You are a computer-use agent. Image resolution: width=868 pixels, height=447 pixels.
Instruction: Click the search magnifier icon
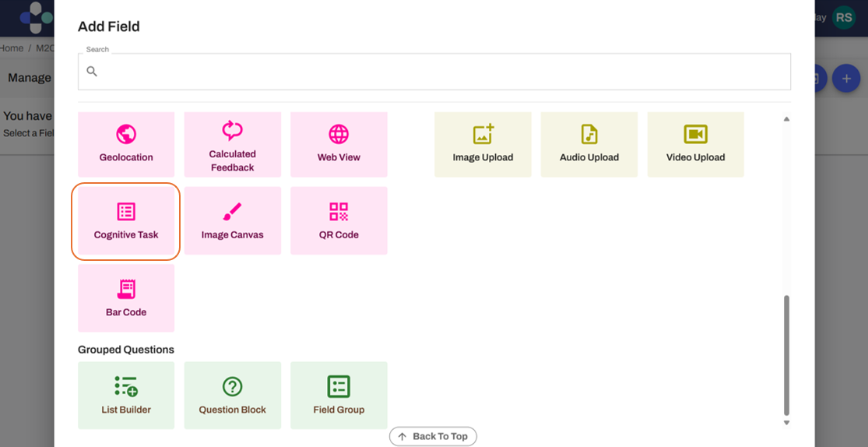coord(92,72)
